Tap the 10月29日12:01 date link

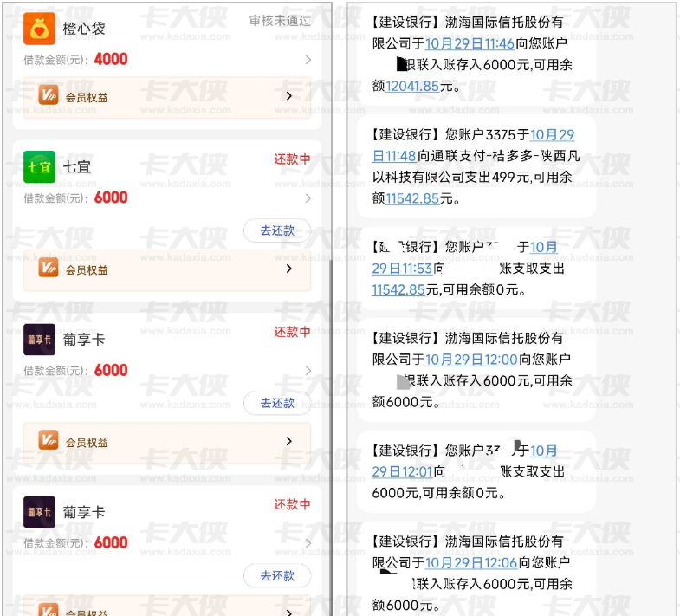464,461
